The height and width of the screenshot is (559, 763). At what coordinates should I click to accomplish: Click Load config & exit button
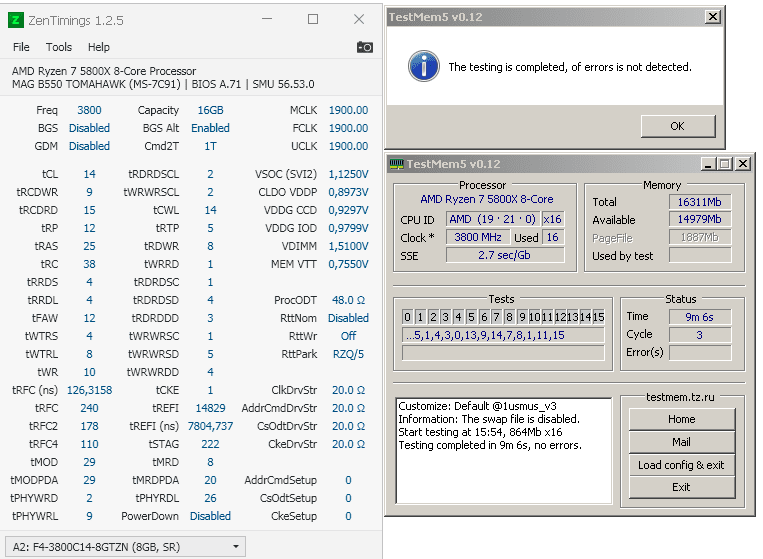coord(681,465)
